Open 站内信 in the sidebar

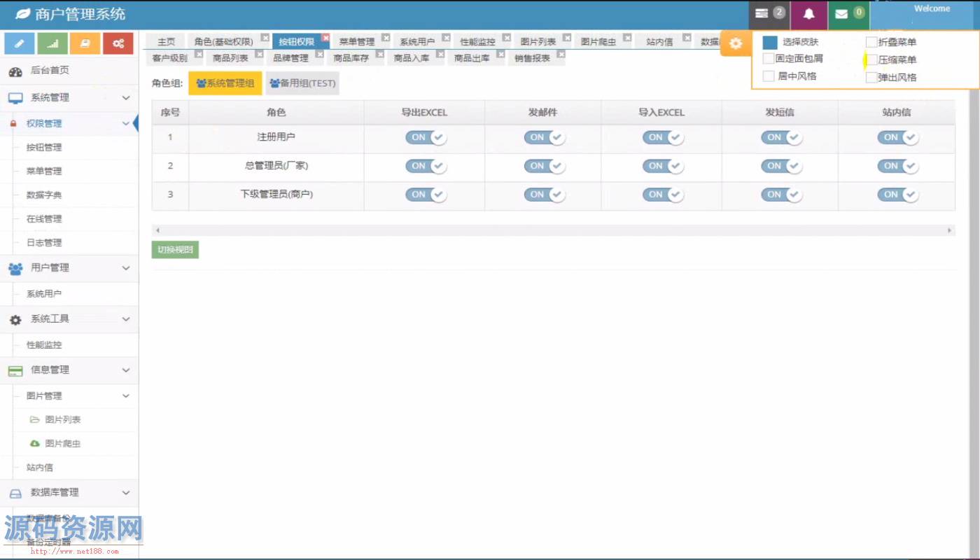tap(40, 468)
